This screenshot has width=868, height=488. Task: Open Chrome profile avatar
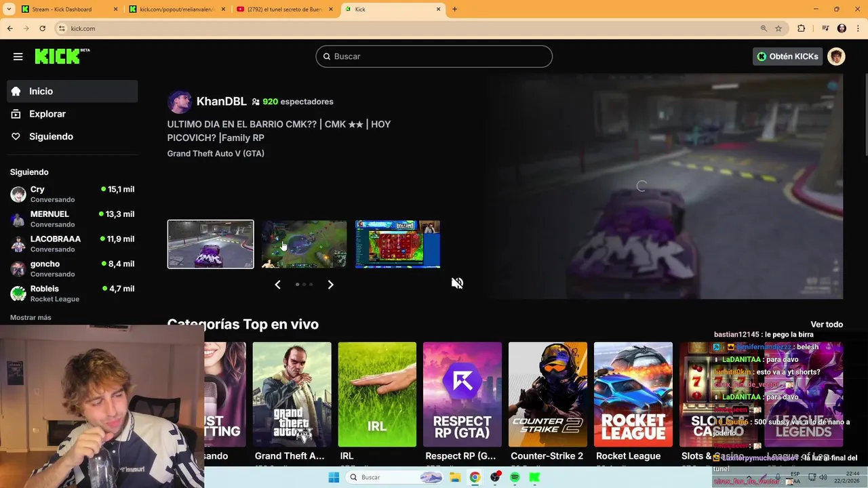842,28
